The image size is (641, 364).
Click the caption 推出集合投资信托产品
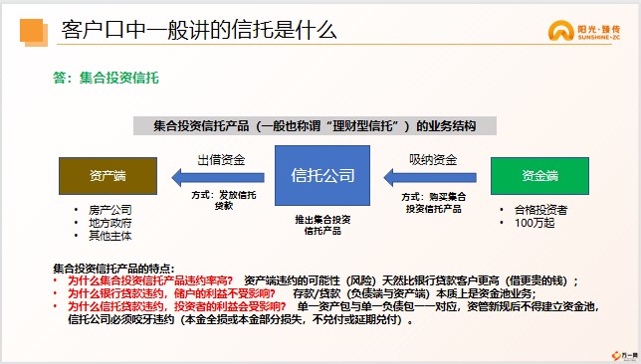click(x=322, y=225)
